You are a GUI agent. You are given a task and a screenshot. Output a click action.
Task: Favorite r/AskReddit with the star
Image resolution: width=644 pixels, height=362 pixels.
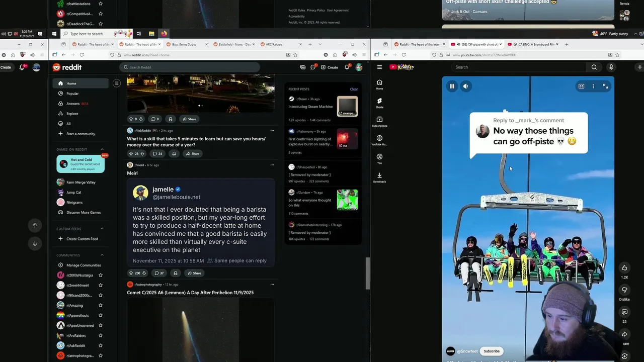101,345
